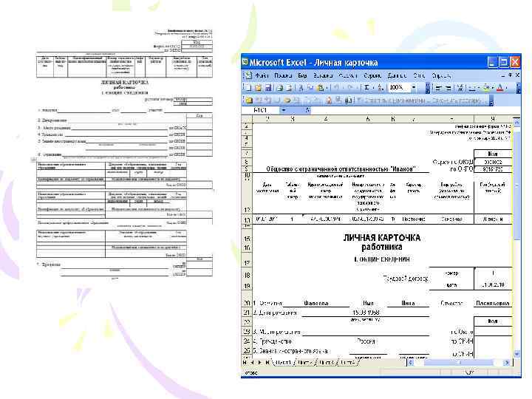This screenshot has width=532, height=399.
Task: Open the Fill Color dropdown arrow
Action: click(x=492, y=88)
